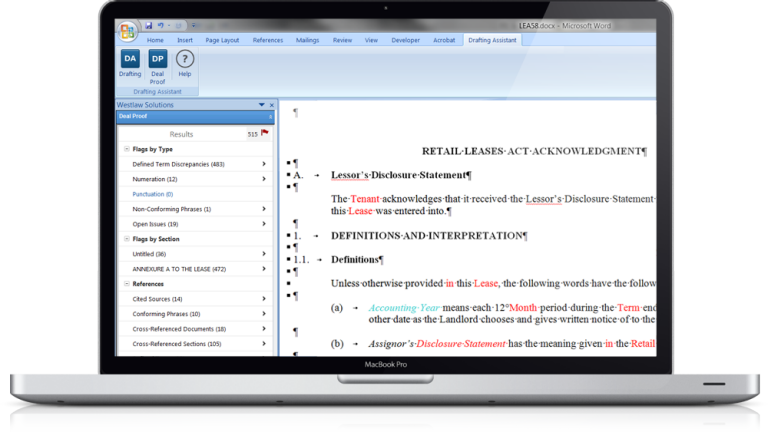Viewport: 768px width, 432px height.
Task: Close the Westlaw Solutions pane
Action: [272, 104]
